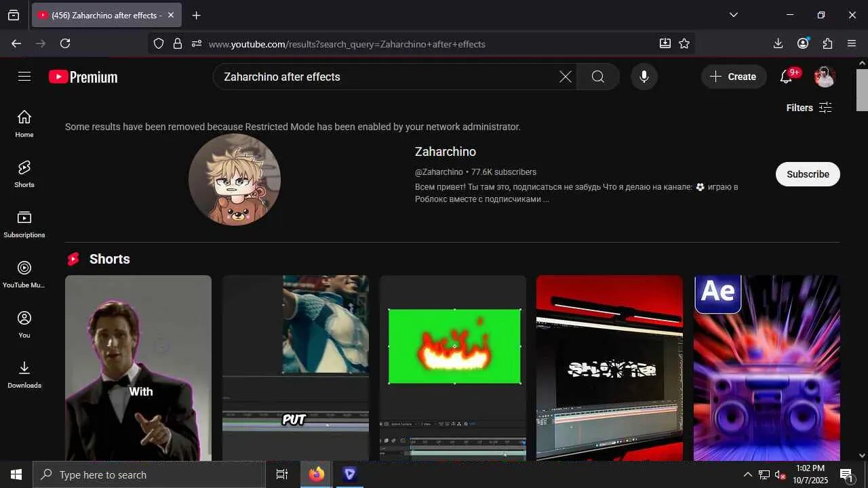Open the Windows action center notifications
The height and width of the screenshot is (488, 868).
pos(846,474)
